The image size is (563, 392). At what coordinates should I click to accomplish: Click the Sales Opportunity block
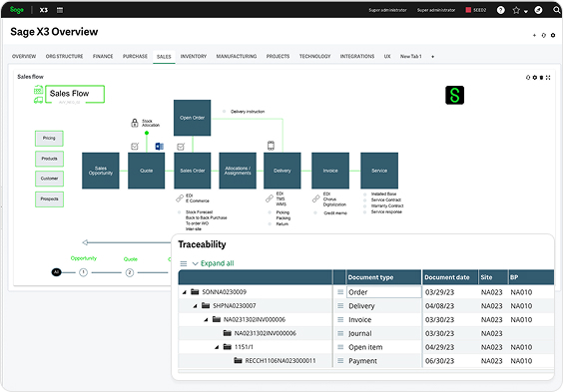pyautogui.click(x=101, y=171)
